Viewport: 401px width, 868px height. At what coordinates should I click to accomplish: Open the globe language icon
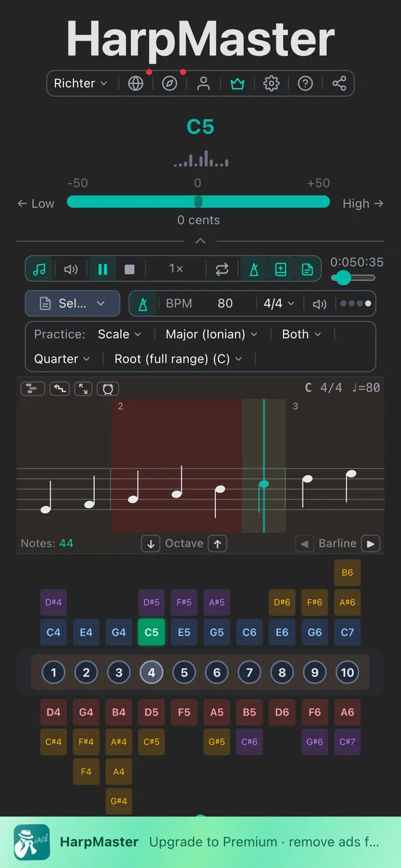(136, 84)
